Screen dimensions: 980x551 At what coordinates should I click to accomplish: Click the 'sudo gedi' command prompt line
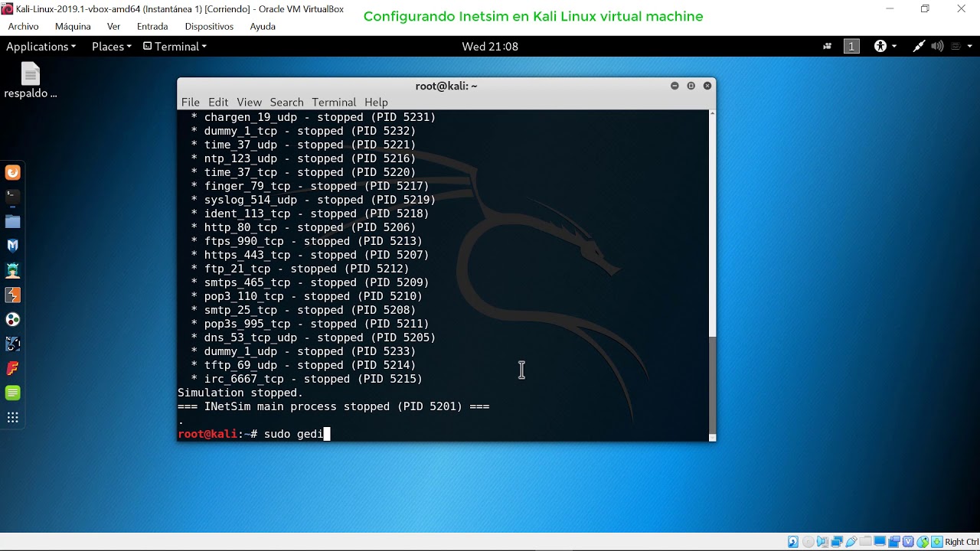tap(253, 434)
